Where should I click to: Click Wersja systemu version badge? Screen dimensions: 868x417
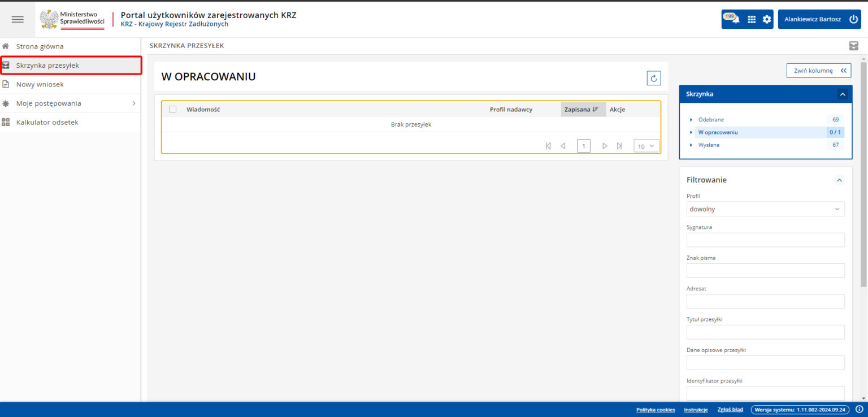pyautogui.click(x=800, y=410)
